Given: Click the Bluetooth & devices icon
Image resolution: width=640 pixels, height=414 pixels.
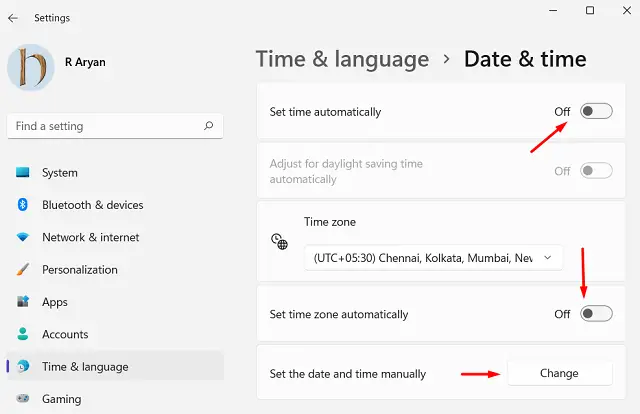Looking at the screenshot, I should pos(23,205).
